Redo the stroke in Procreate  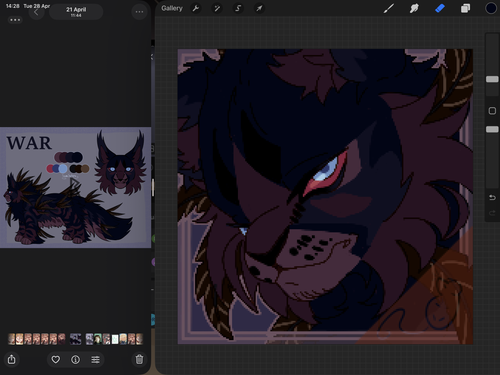[x=492, y=213]
